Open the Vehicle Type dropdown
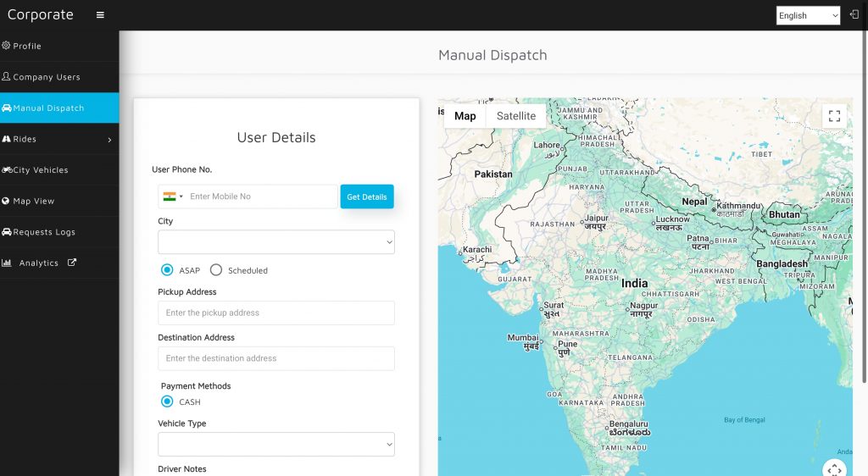 tap(276, 445)
